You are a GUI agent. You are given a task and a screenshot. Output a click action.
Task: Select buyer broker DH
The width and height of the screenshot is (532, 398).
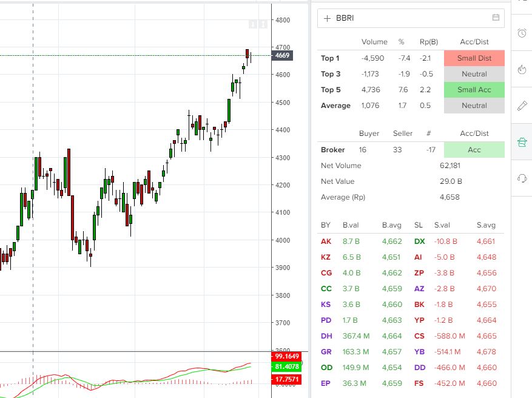point(326,336)
